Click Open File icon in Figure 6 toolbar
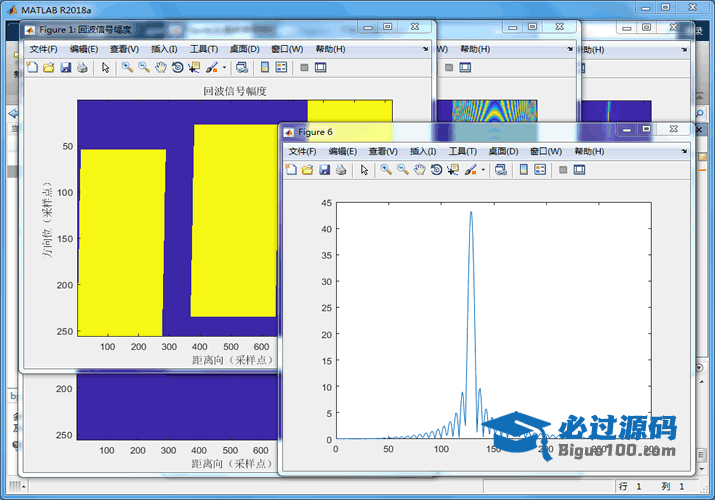 (x=307, y=170)
